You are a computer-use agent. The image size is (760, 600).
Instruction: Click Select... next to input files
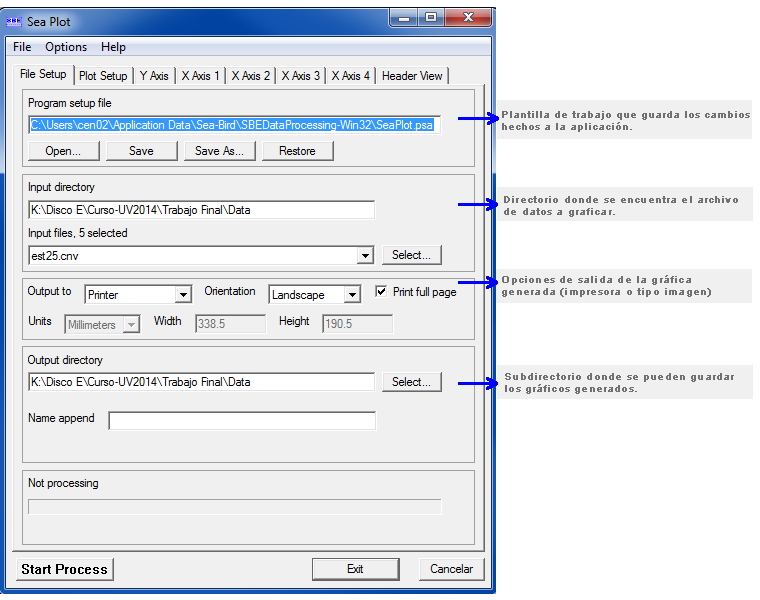point(411,255)
